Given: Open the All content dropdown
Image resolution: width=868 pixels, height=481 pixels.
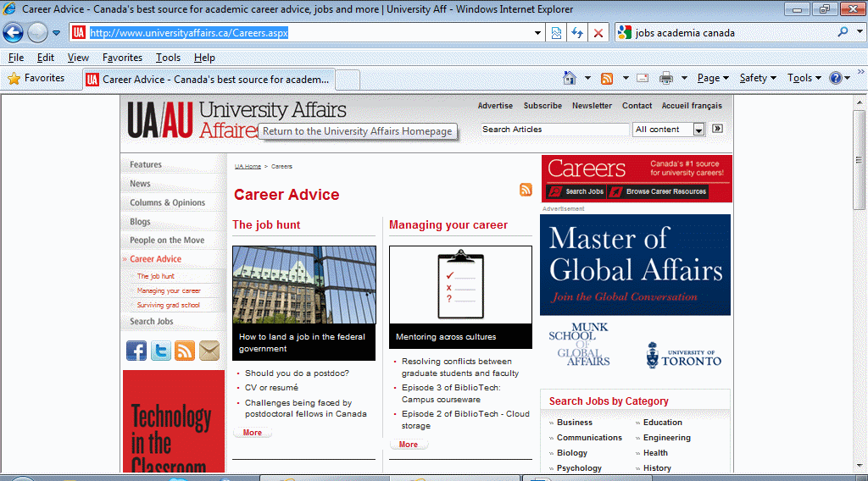Looking at the screenshot, I should (669, 130).
